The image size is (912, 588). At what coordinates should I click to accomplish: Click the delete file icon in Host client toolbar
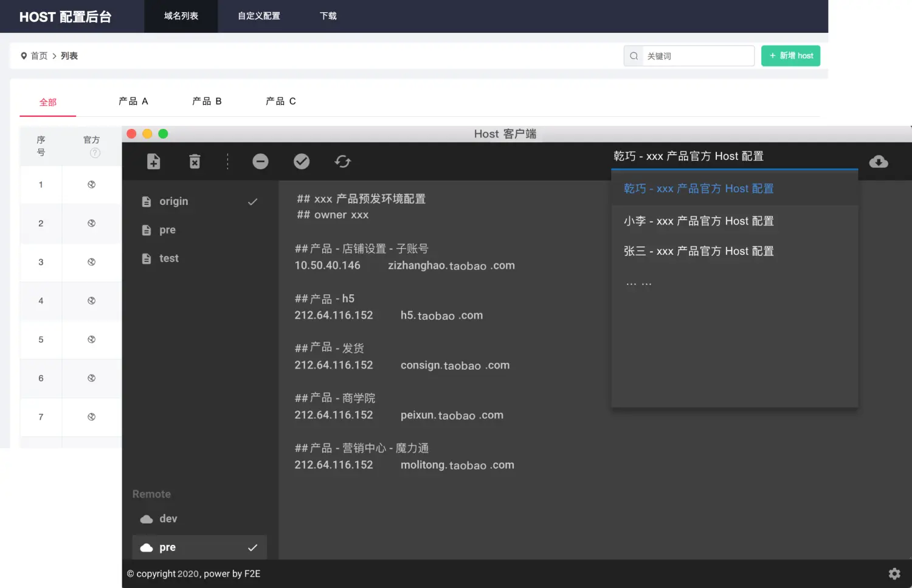tap(195, 161)
